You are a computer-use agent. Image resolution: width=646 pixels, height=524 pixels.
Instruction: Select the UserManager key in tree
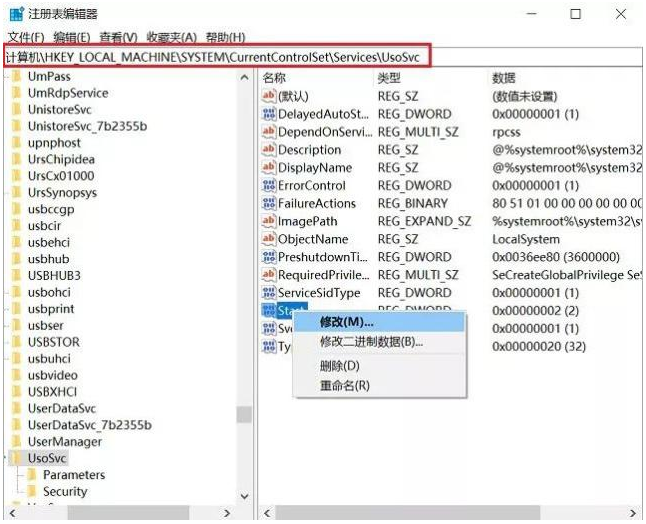pos(64,441)
